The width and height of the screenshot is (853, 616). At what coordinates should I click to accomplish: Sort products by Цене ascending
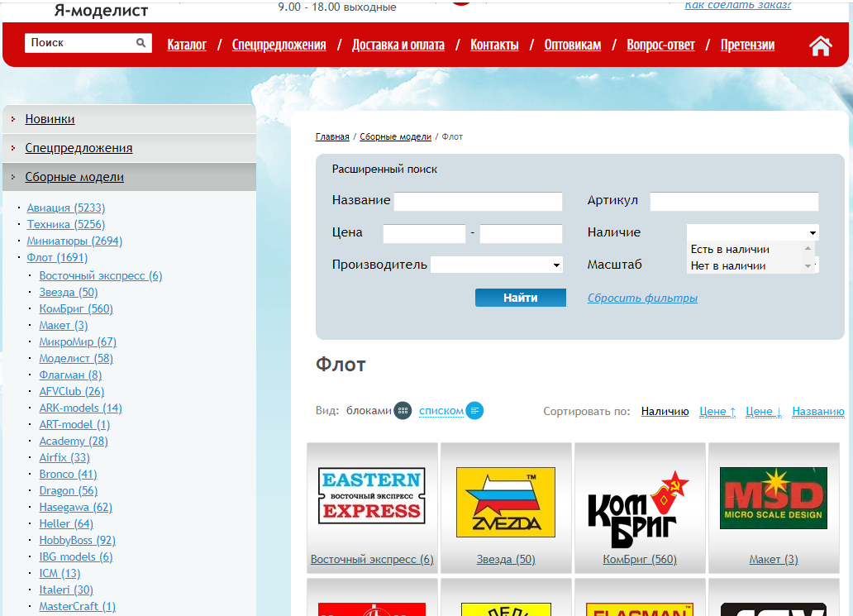point(716,411)
